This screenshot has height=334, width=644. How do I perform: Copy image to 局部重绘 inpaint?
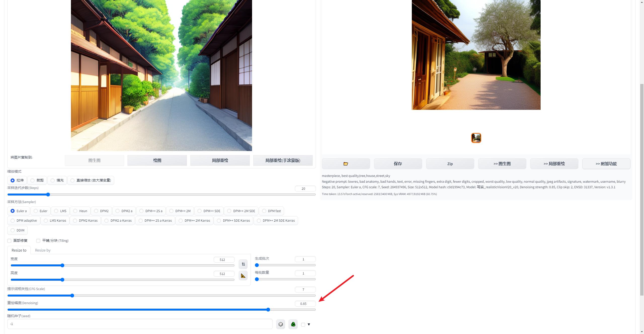(x=220, y=160)
